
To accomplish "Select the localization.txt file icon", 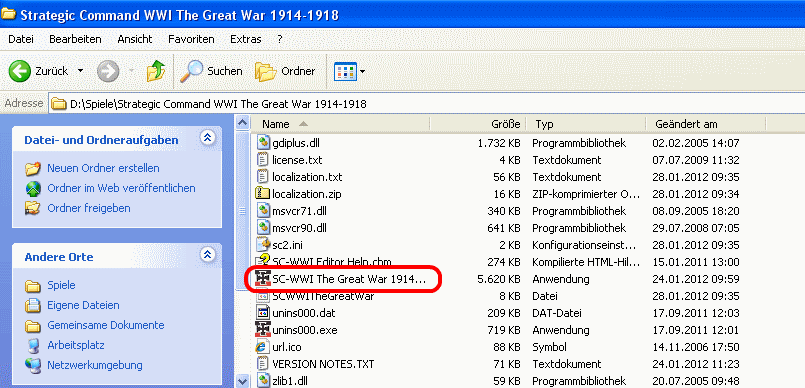I will [263, 177].
